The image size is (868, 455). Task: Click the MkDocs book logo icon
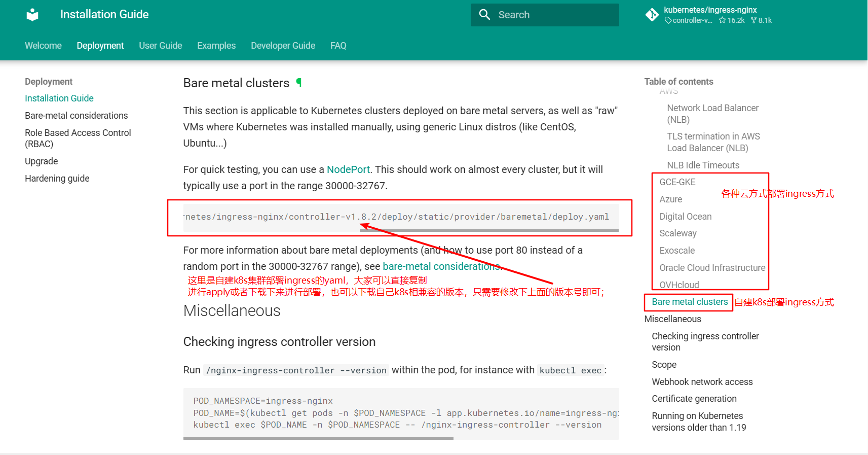click(32, 15)
